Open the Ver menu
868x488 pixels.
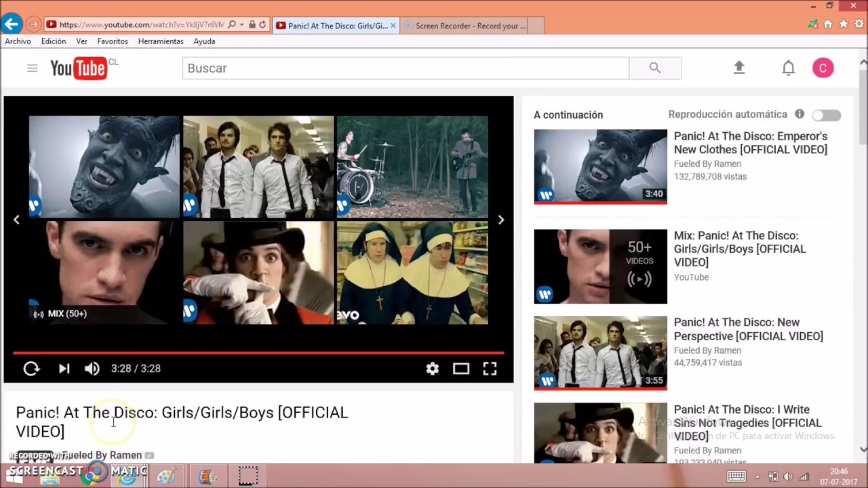[81, 41]
